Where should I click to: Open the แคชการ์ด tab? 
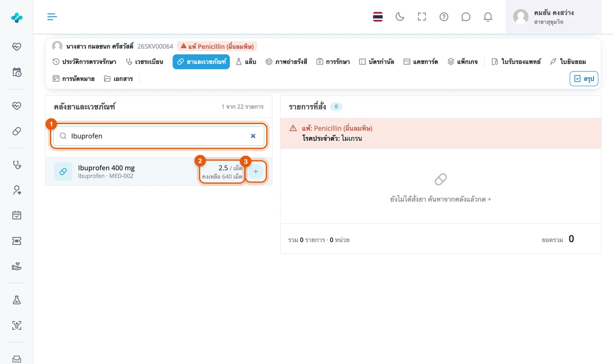click(421, 62)
